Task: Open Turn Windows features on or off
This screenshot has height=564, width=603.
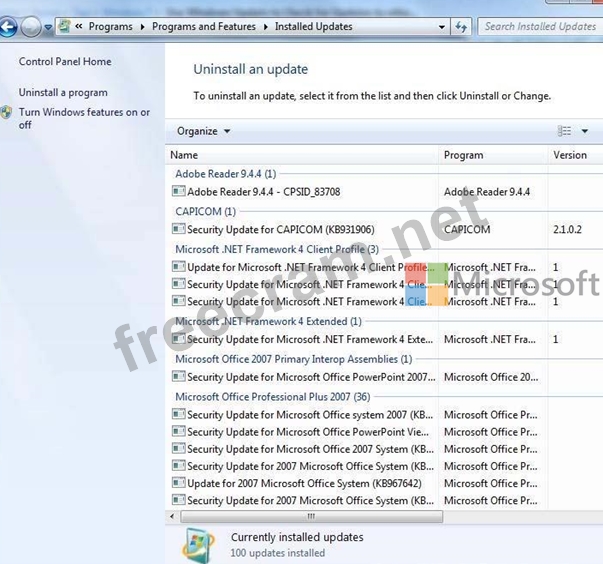Action: click(x=84, y=118)
